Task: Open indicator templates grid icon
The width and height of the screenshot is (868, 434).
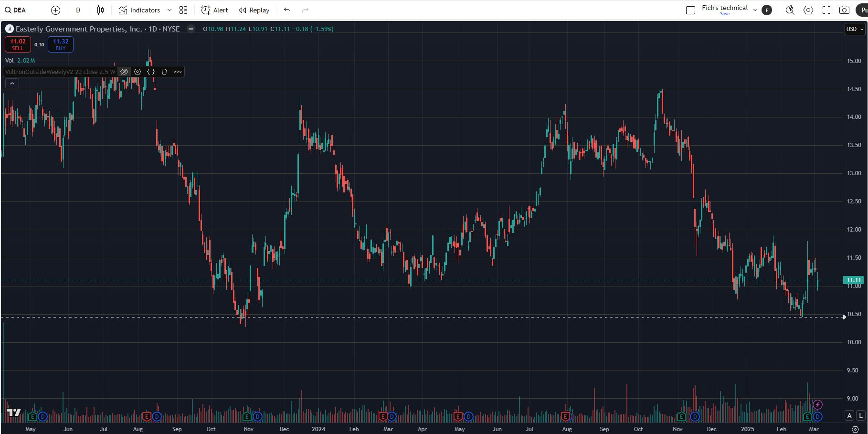Action: point(183,10)
